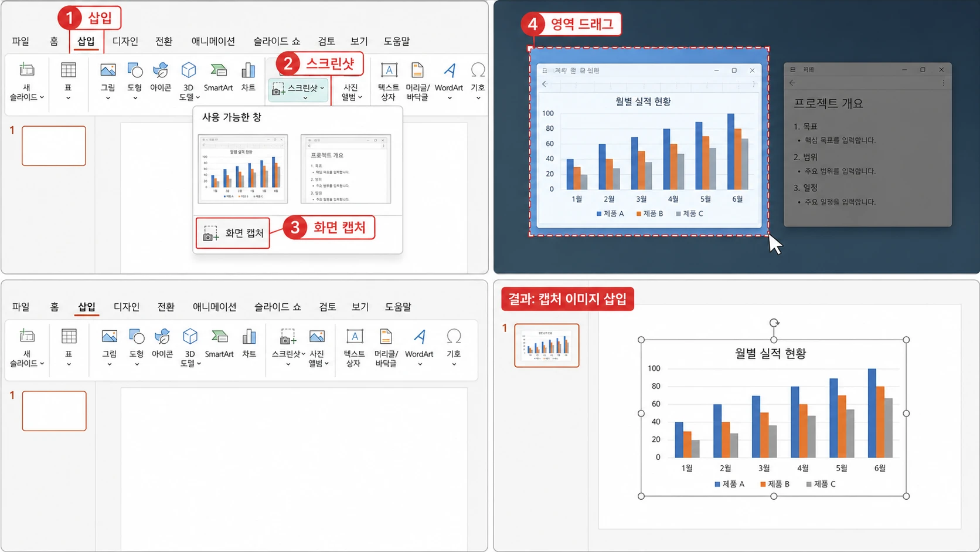Click the rotate handle above the inserted chart image
The height and width of the screenshot is (552, 980).
click(774, 323)
